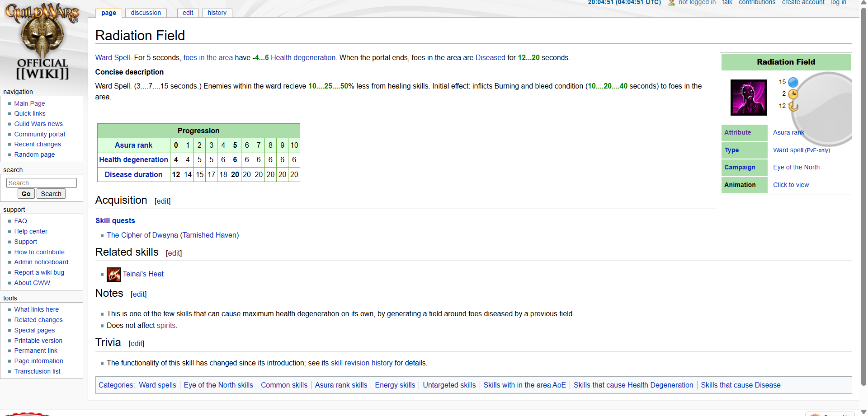868x416 pixels.
Task: Open Skill quests link
Action: (x=115, y=220)
